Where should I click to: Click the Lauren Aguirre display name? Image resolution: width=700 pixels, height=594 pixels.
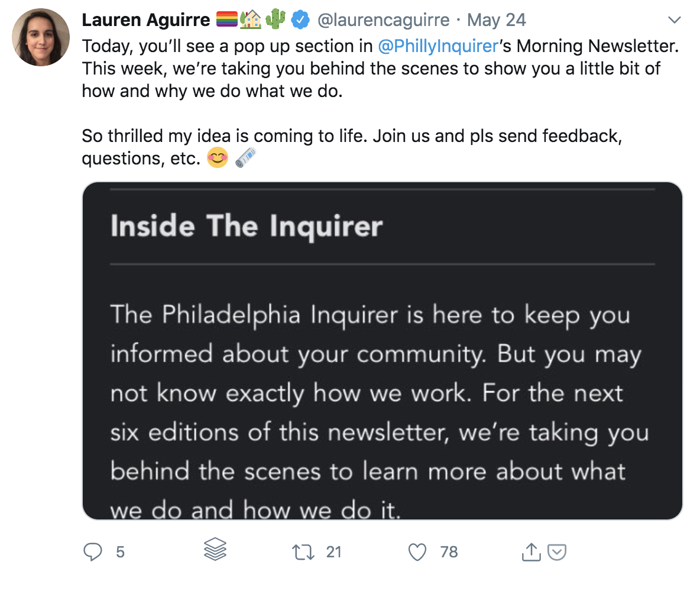point(145,21)
